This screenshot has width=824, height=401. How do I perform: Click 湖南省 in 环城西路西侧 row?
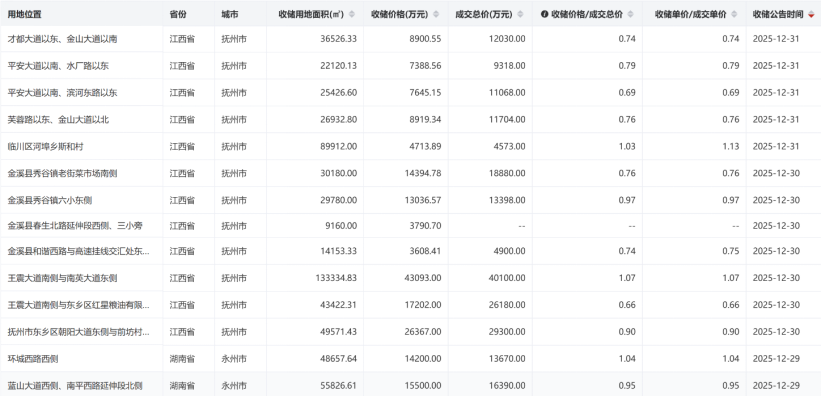click(x=182, y=358)
